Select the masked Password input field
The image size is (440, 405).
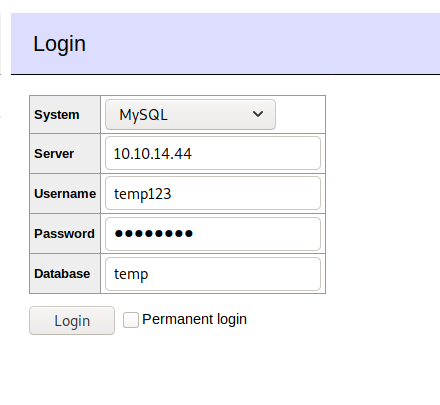pyautogui.click(x=213, y=234)
